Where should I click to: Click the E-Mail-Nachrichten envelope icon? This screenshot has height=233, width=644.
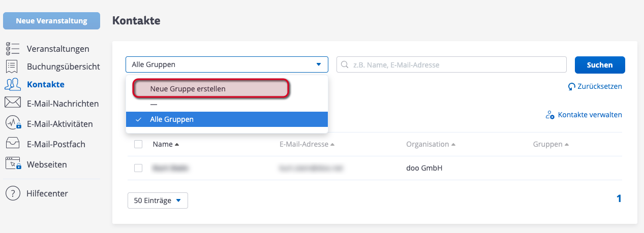point(12,103)
